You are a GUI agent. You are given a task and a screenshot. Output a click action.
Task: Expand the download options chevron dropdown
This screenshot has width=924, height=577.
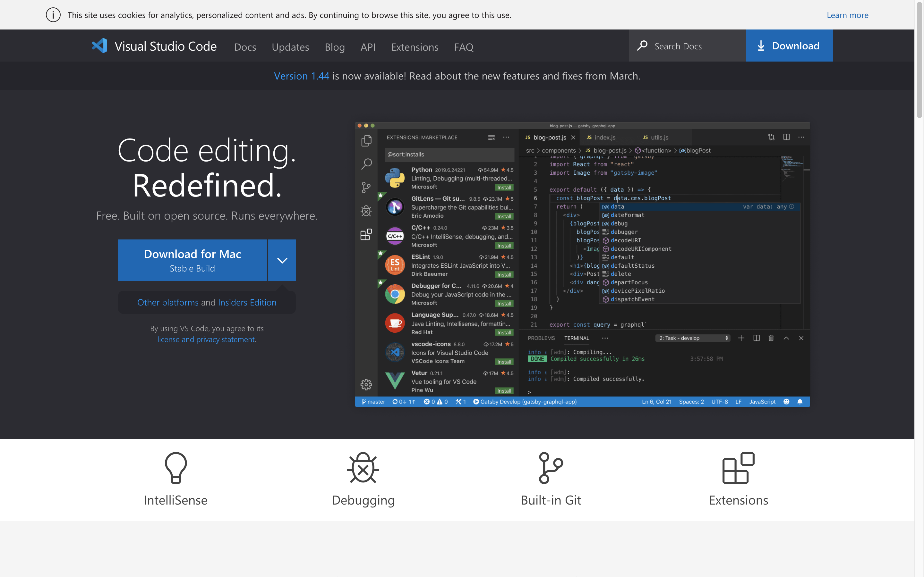pos(282,260)
